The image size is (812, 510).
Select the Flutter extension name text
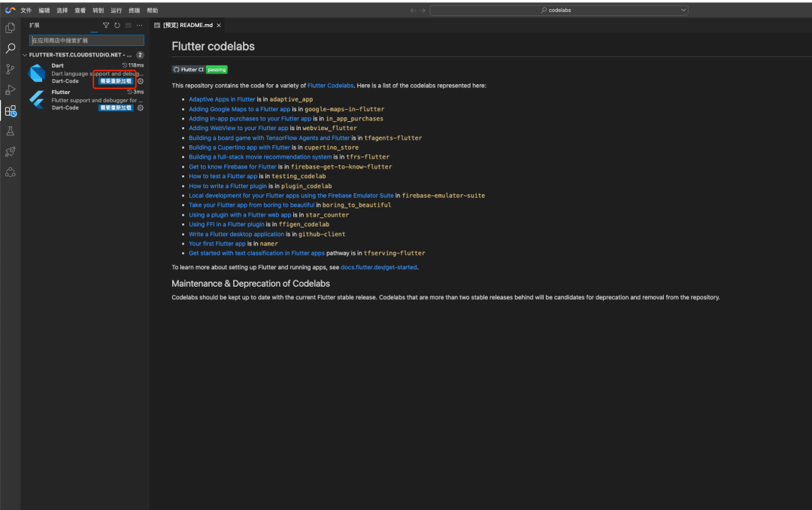click(x=61, y=93)
